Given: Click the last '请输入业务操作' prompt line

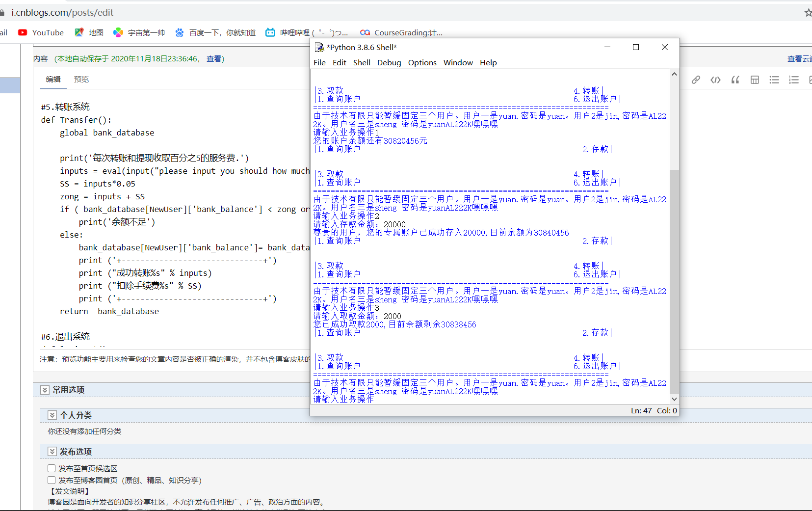Looking at the screenshot, I should (x=343, y=400).
